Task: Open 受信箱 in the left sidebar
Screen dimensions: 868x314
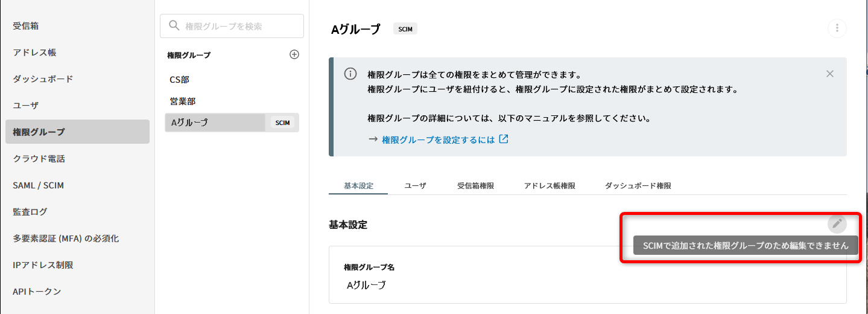Action: click(x=26, y=26)
